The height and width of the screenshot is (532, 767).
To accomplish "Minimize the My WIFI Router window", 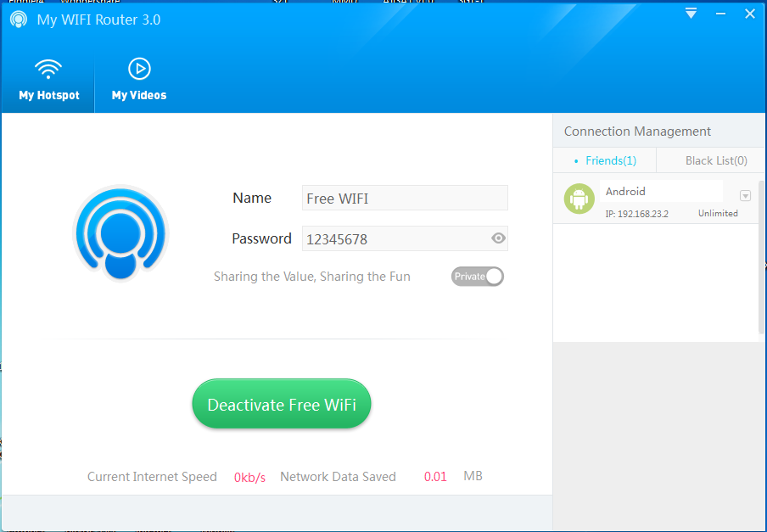I will [x=720, y=14].
